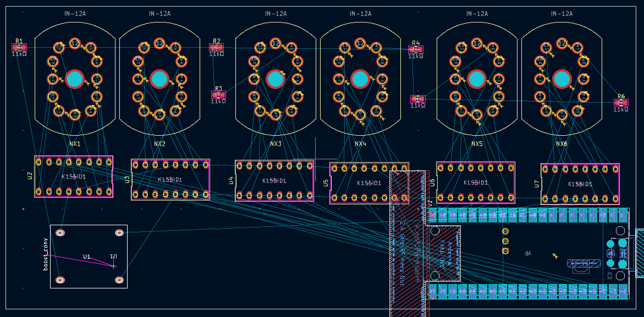Click the K155ID1 text inside chip U2
Viewport: 644px width, 317px height.
click(x=74, y=177)
